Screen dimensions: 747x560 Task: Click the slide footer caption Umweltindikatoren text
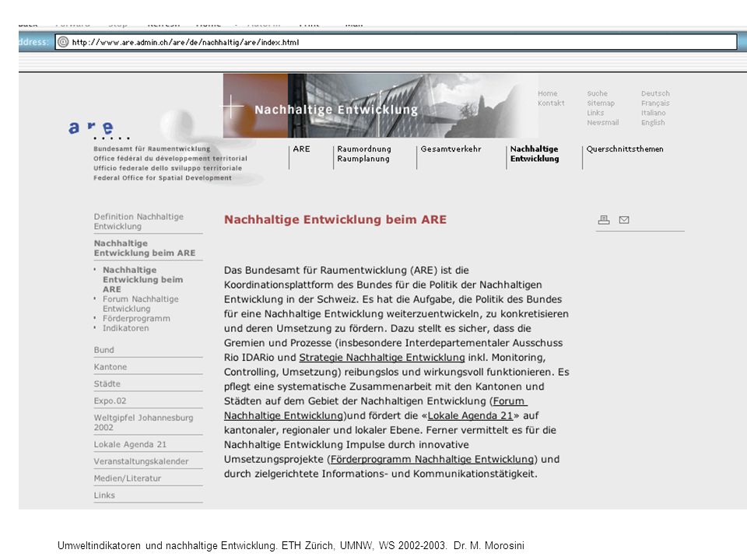pyautogui.click(x=290, y=546)
